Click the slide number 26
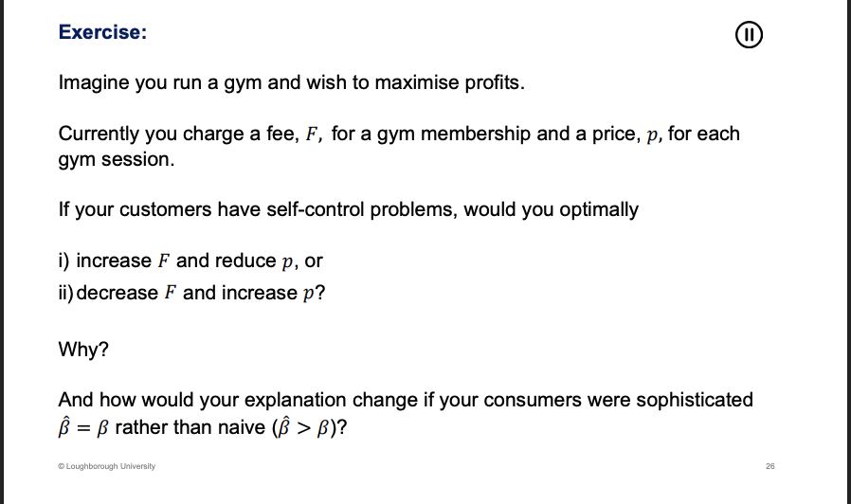Screen dimensions: 851x504 pos(769,466)
